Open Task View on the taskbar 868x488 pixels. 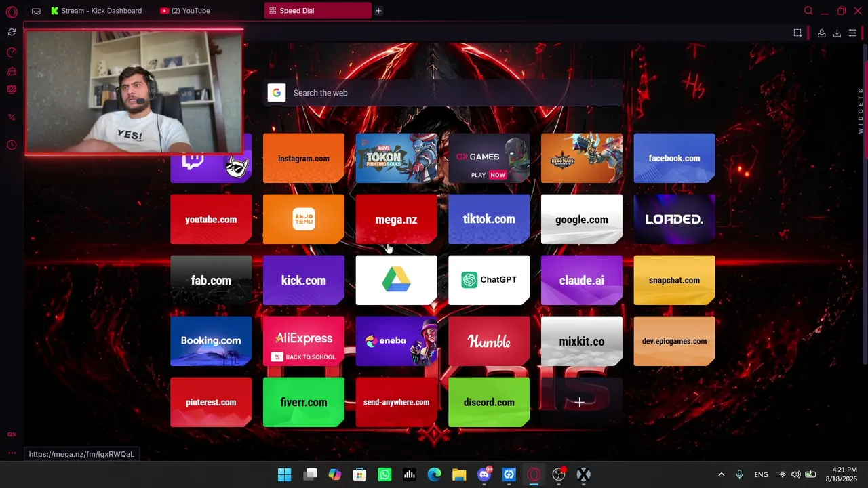pos(310,474)
